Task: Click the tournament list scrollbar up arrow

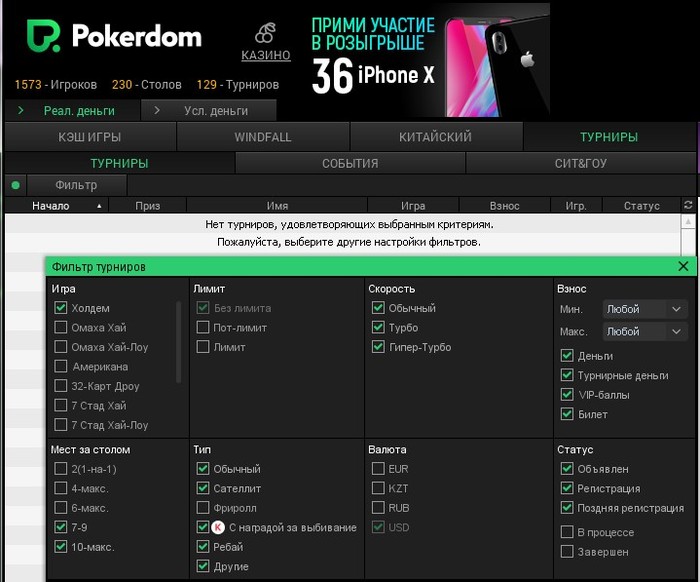Action: (688, 221)
